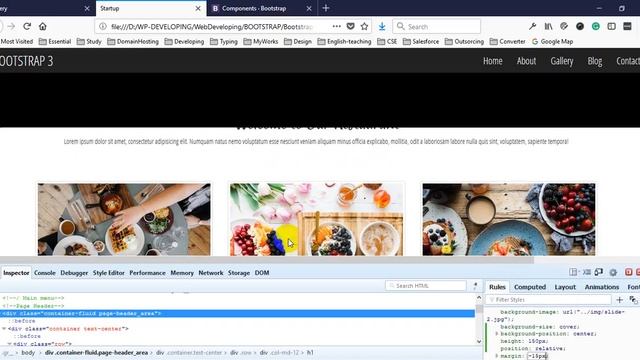This screenshot has height=360, width=640.
Task: Click the browser Search box
Action: point(437,27)
